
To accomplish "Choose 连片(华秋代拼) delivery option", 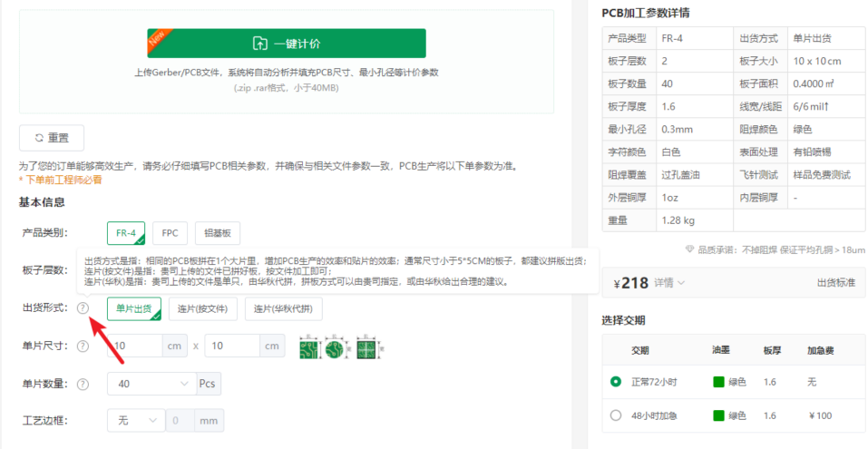I will (x=283, y=308).
